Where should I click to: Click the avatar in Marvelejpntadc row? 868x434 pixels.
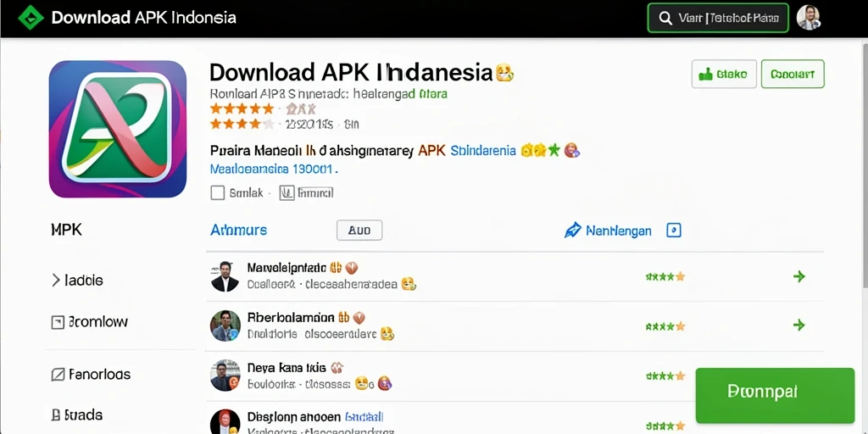(x=225, y=276)
